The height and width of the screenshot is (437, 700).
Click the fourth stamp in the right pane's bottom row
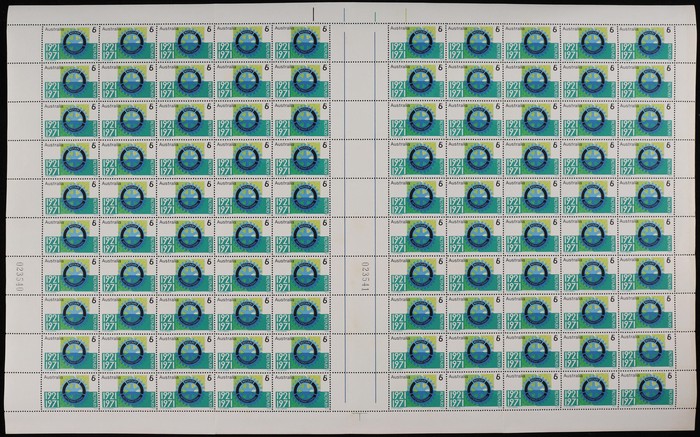(587, 390)
